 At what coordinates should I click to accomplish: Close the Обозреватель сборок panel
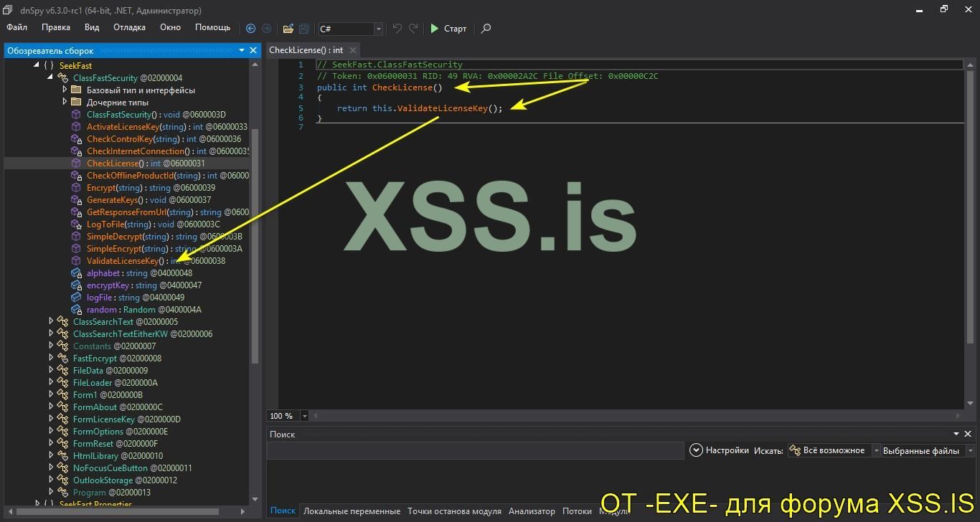(x=253, y=50)
